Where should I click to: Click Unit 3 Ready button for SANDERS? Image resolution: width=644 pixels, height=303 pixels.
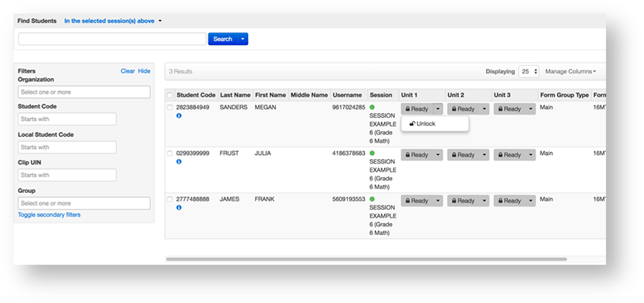(x=510, y=109)
